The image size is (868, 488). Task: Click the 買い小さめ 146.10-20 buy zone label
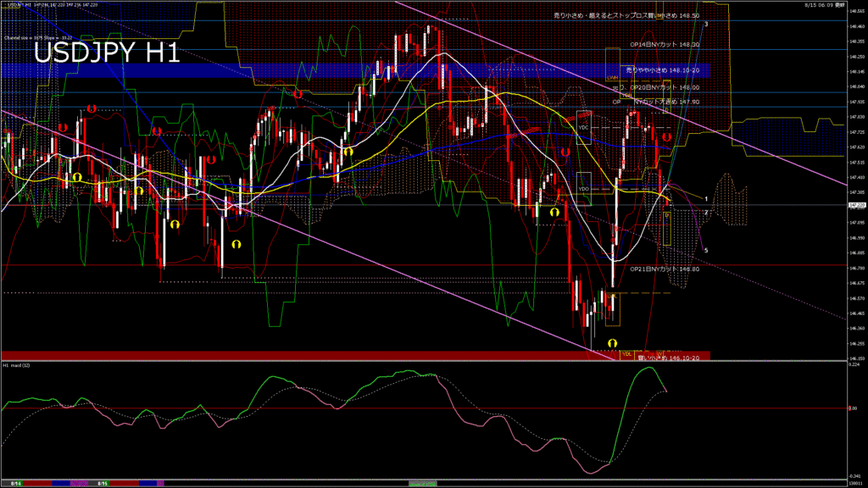(666, 358)
